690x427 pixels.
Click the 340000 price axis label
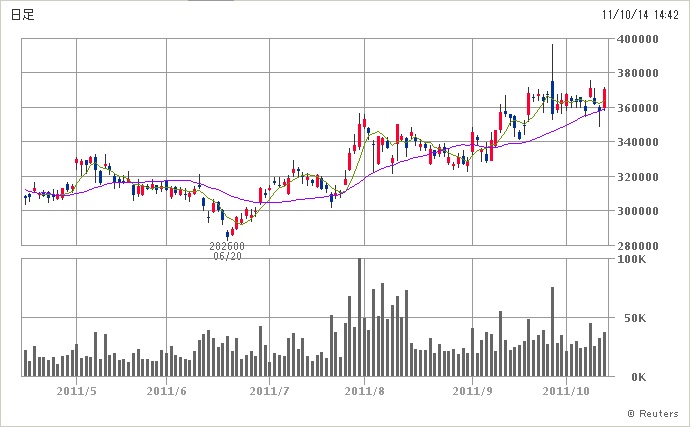(x=638, y=142)
